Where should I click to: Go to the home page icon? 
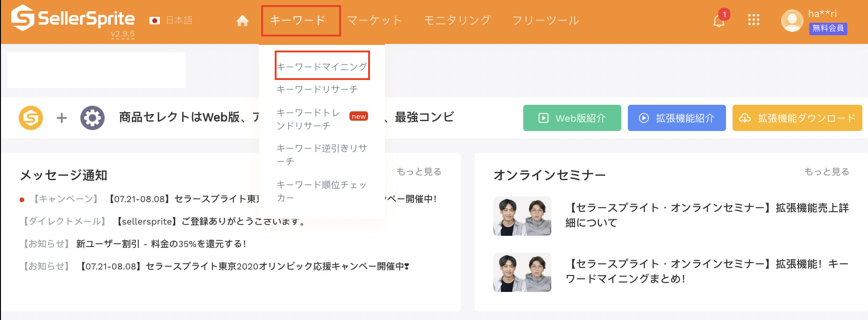[242, 21]
